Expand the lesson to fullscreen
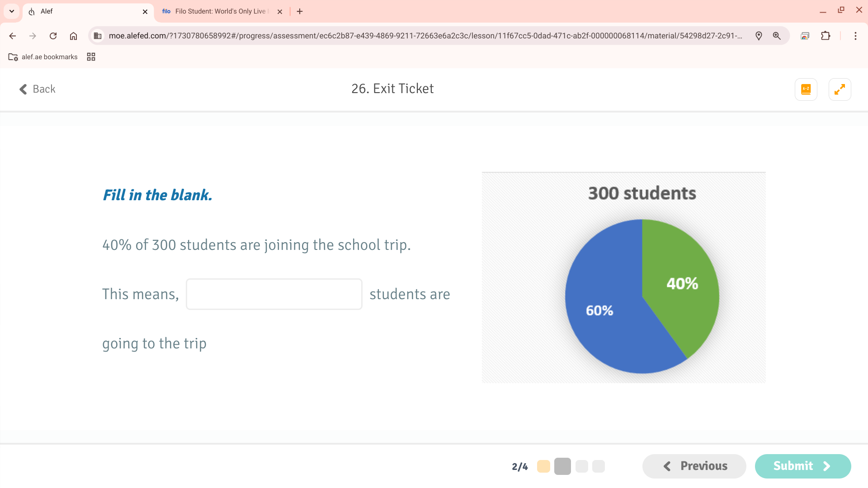Image resolution: width=868 pixels, height=488 pixels. click(840, 89)
